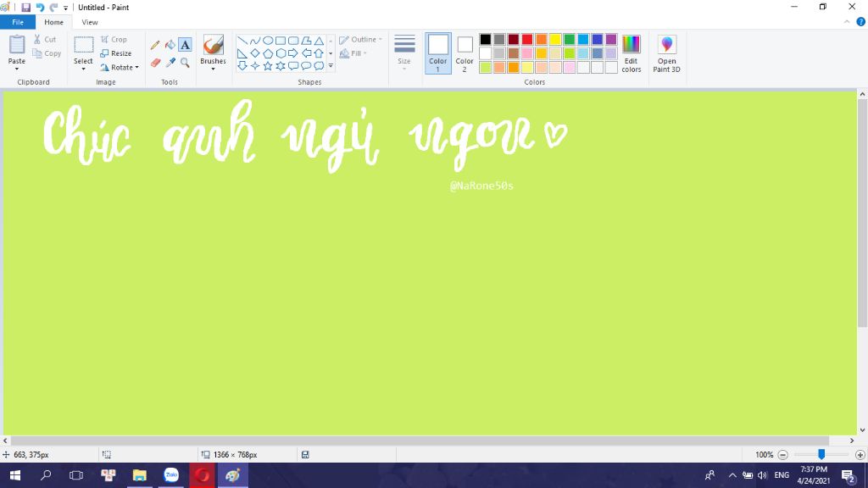Open the Rotate dropdown
Screen dimensions: 868x488
click(x=120, y=68)
